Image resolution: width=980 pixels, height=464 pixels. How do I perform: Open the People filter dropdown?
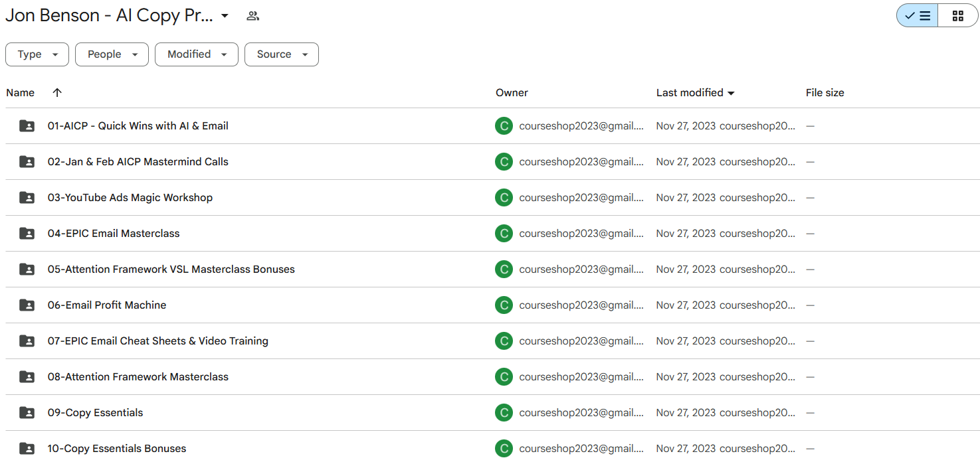pyautogui.click(x=112, y=54)
